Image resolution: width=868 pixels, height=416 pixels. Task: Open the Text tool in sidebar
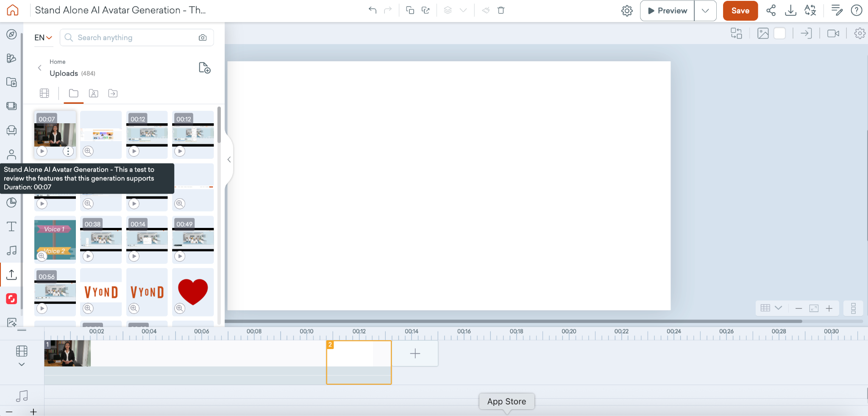point(12,227)
